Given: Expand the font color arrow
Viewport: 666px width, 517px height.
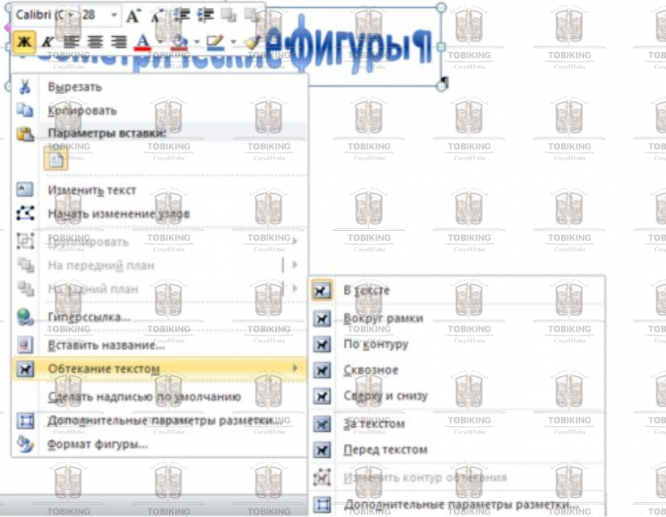Looking at the screenshot, I should coord(160,42).
